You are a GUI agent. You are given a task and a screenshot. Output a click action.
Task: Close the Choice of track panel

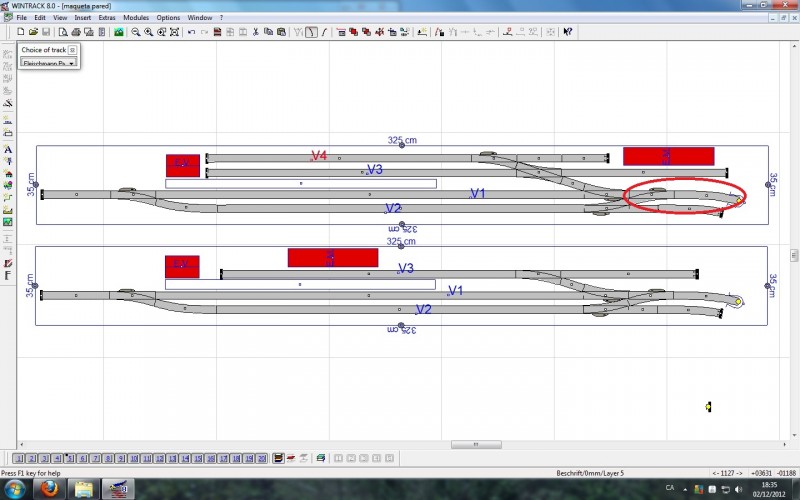(x=72, y=49)
